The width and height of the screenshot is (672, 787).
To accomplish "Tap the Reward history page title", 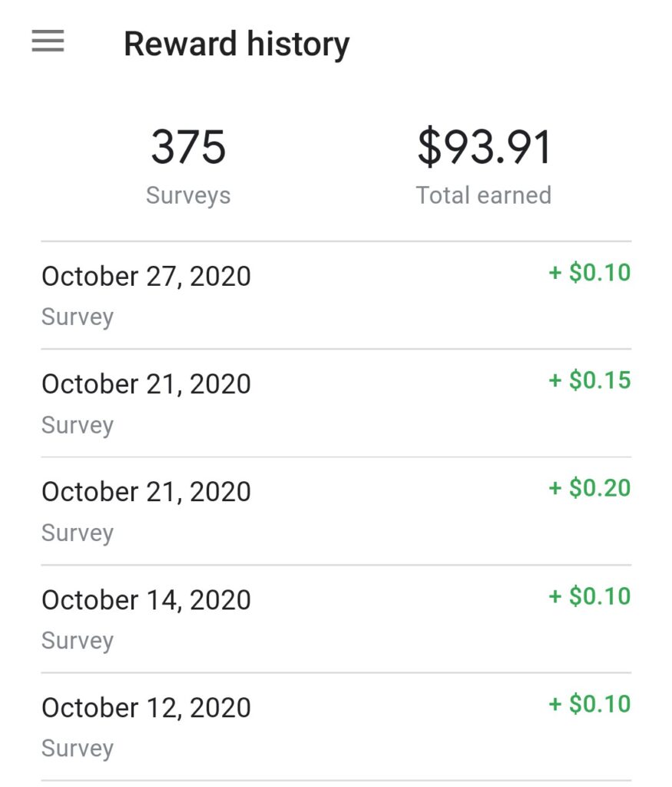I will (236, 44).
